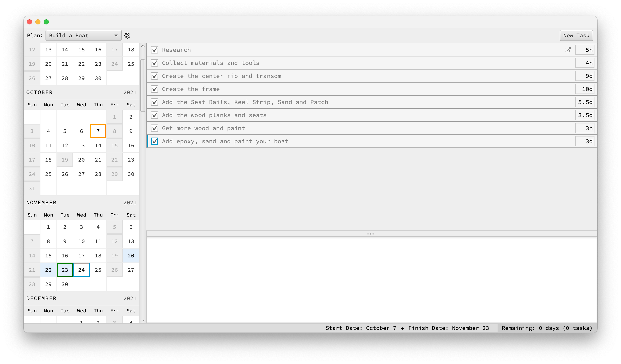Select October 31 in the calendar
The width and height of the screenshot is (621, 364).
pos(32,188)
